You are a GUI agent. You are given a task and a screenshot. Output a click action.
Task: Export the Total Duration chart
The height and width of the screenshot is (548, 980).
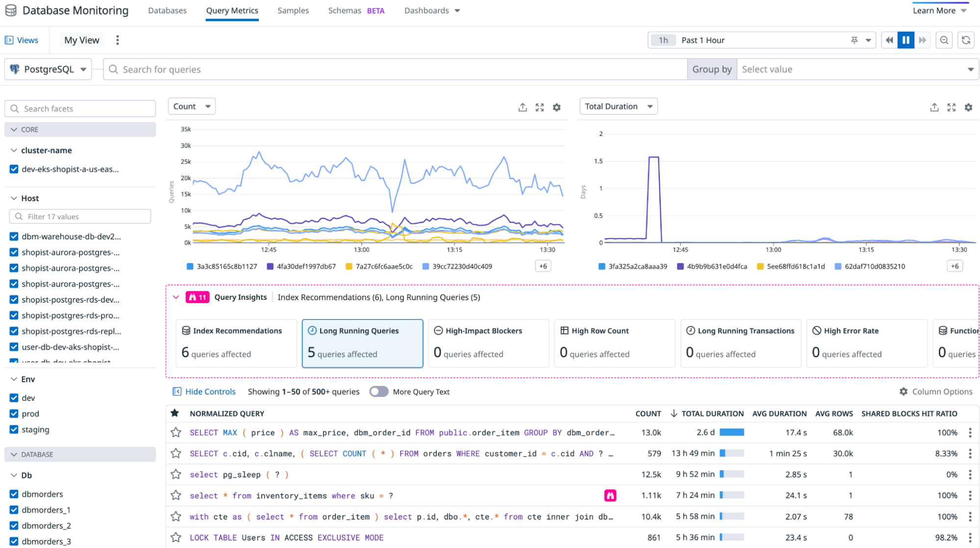click(934, 107)
